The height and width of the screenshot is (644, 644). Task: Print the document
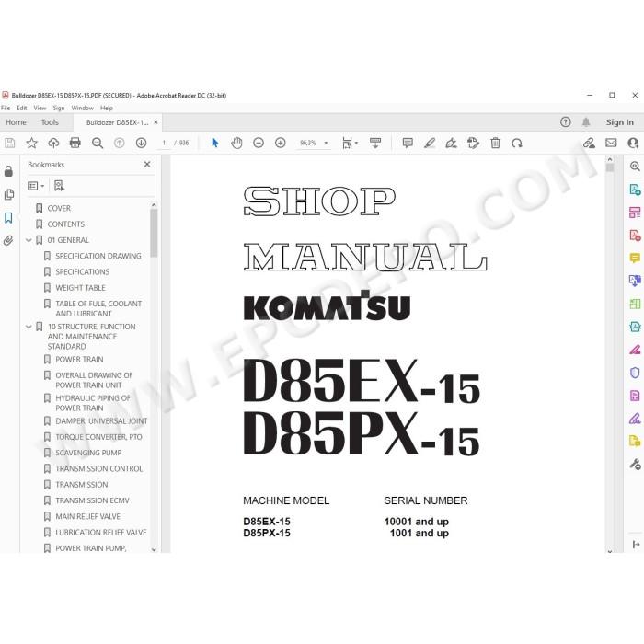tap(75, 143)
